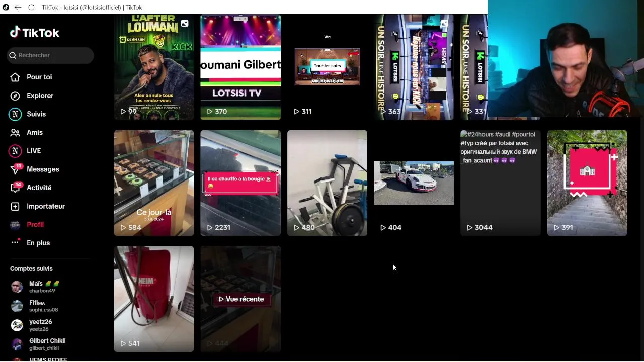Viewport: 644px width, 362px height.
Task: Open the Loumani Gilbert video with 370 views
Action: coord(240,67)
